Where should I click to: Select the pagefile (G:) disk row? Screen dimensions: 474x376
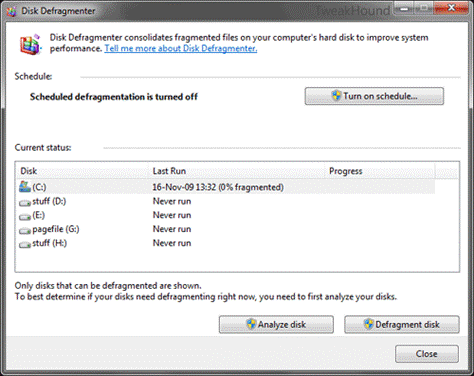point(226,229)
